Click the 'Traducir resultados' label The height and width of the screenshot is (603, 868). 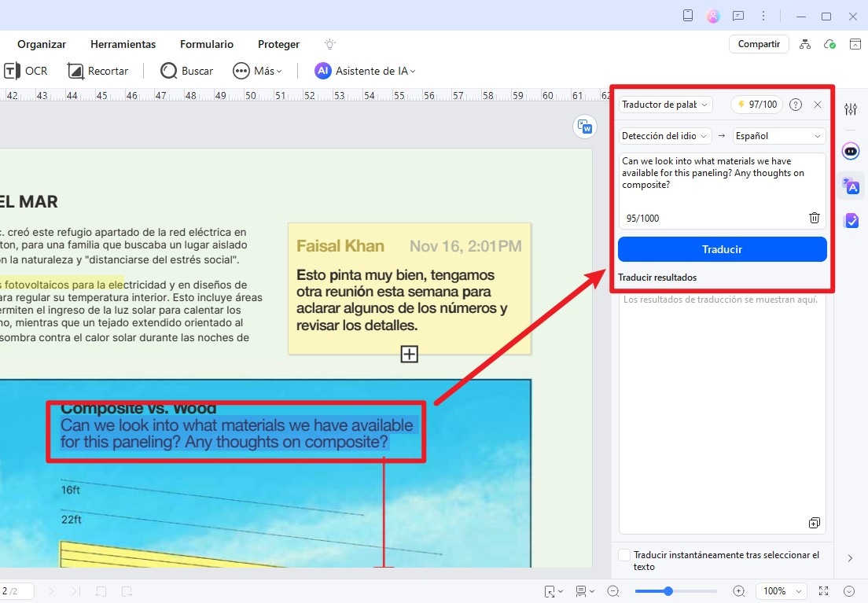point(657,278)
